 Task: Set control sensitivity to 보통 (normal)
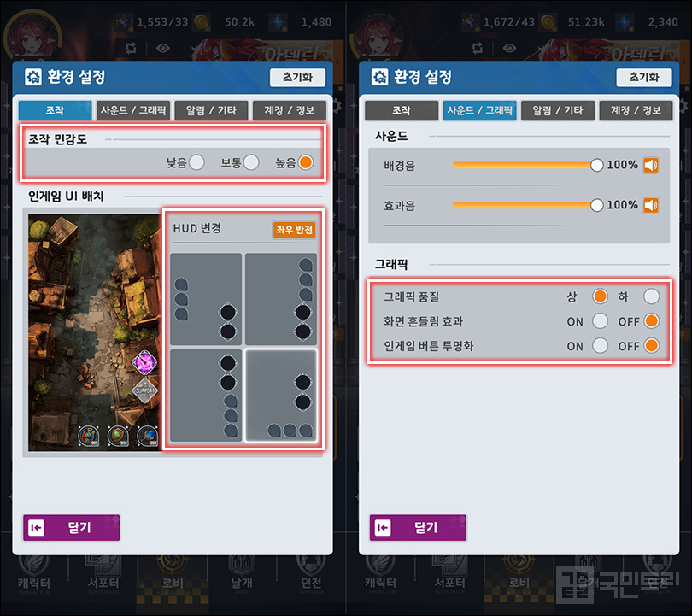pyautogui.click(x=251, y=162)
